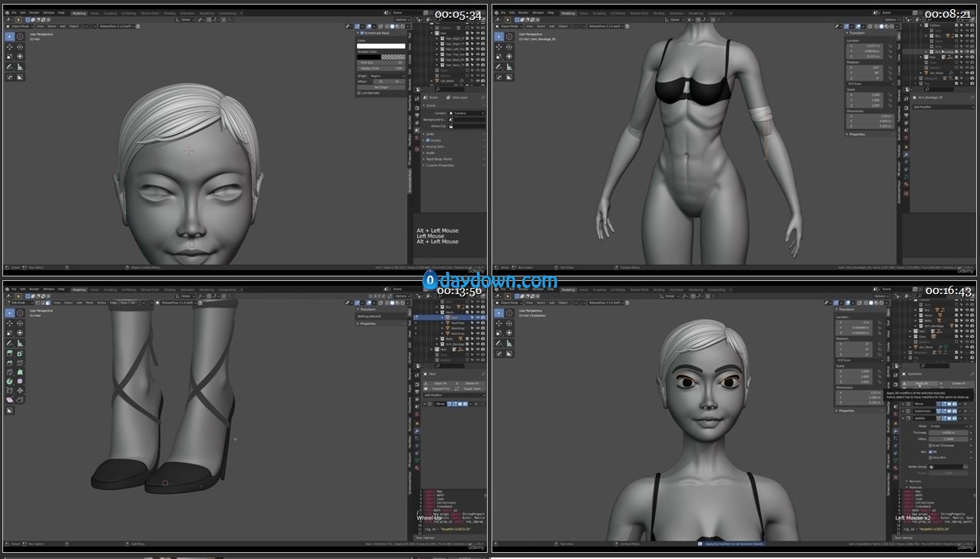Screen dimensions: 980x559
Task: Toggle the Fill rim checkbox in Solidify
Action: [x=931, y=451]
